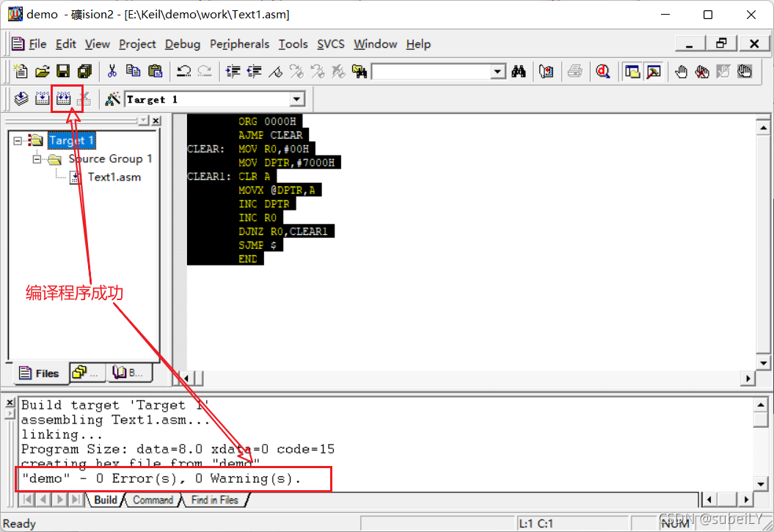Select the Source Group 1 folder
Image resolution: width=774 pixels, height=532 pixels.
[110, 159]
